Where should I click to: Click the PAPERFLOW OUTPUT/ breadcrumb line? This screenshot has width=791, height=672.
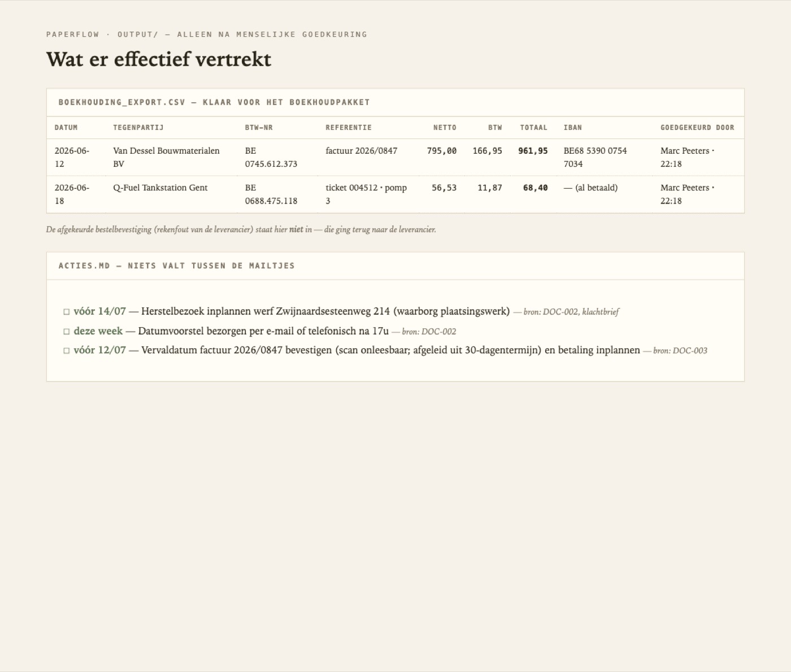click(207, 34)
